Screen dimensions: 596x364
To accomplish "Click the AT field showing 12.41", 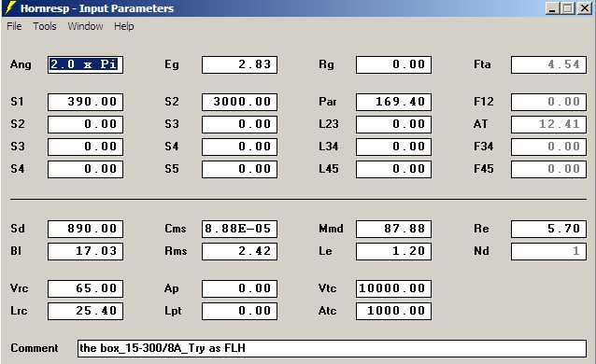I will [548, 124].
